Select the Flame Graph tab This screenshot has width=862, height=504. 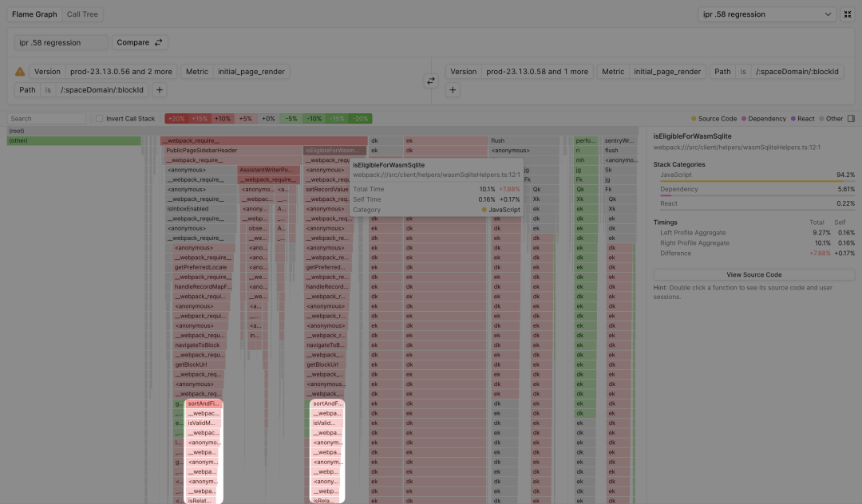33,14
